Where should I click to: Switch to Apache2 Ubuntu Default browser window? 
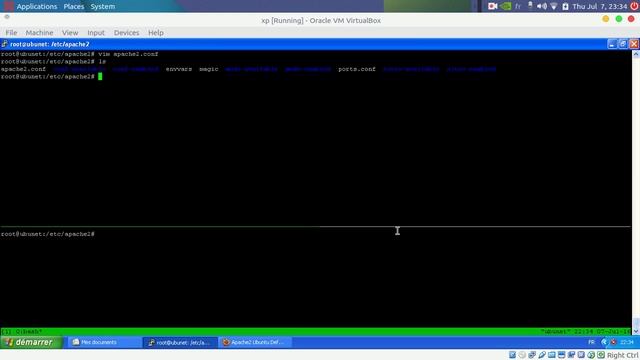(256, 342)
